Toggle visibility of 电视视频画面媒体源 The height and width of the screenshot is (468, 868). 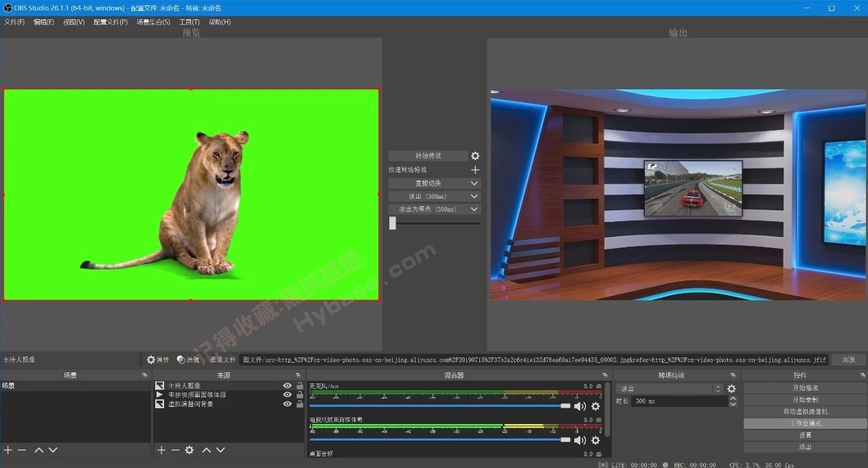coord(287,394)
